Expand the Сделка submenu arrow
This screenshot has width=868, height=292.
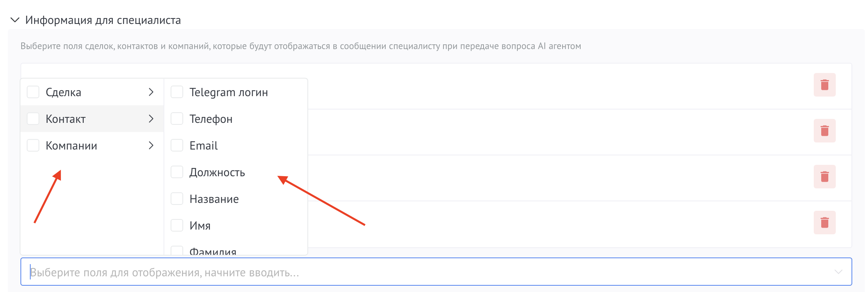151,91
